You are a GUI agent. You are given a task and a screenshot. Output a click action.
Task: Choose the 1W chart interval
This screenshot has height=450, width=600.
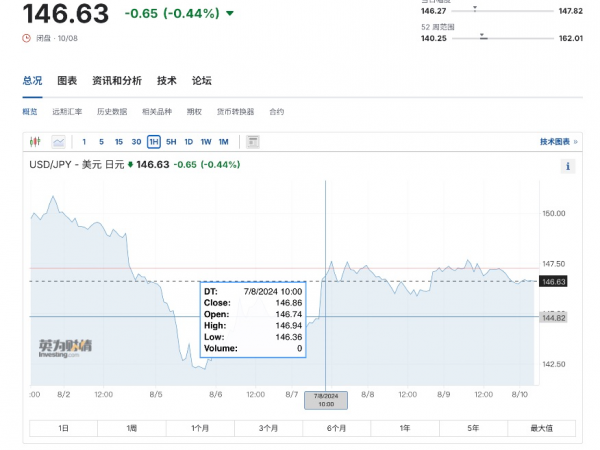coord(206,142)
